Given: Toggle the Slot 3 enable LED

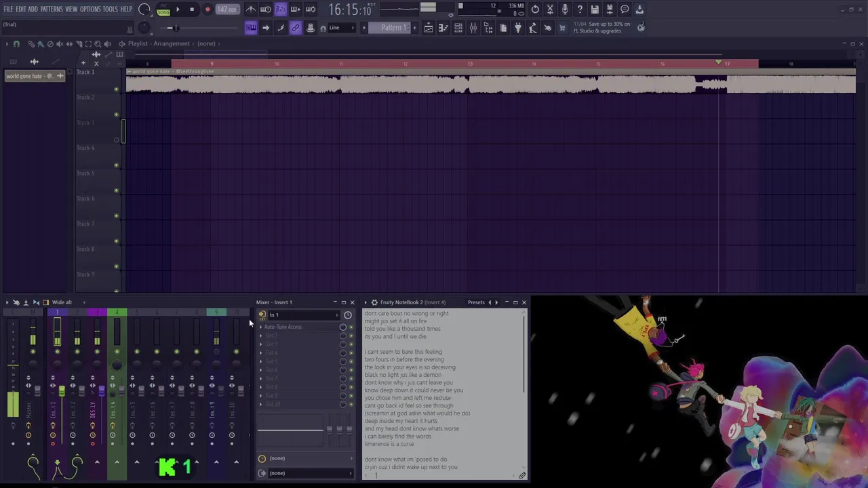Looking at the screenshot, I should (x=351, y=344).
